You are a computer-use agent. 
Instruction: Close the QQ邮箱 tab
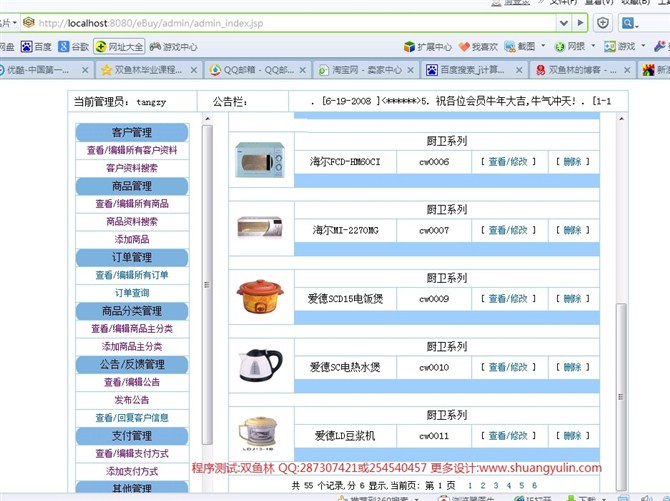[303, 70]
